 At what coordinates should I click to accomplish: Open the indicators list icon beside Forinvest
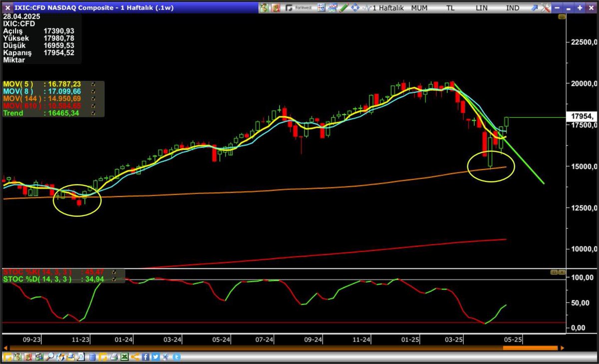point(321,7)
